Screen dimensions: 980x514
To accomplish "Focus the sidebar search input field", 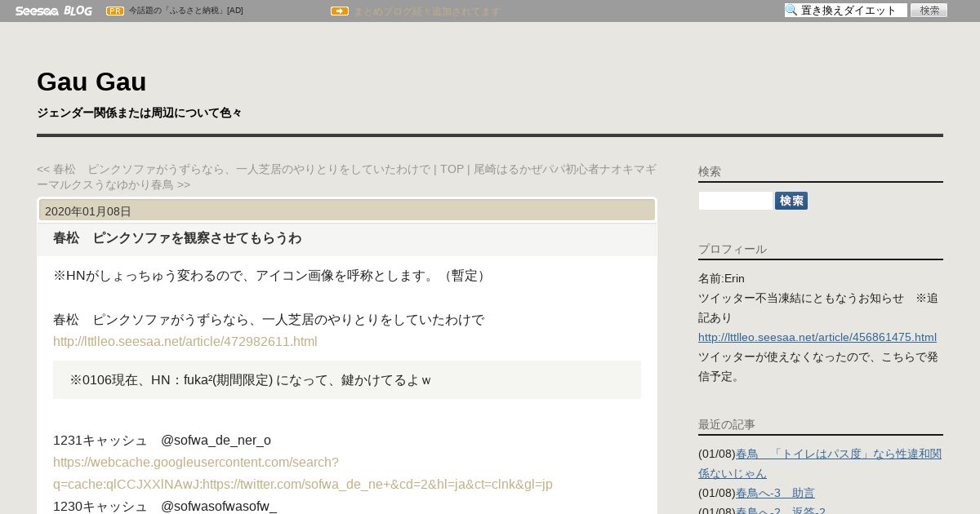I will pyautogui.click(x=736, y=201).
